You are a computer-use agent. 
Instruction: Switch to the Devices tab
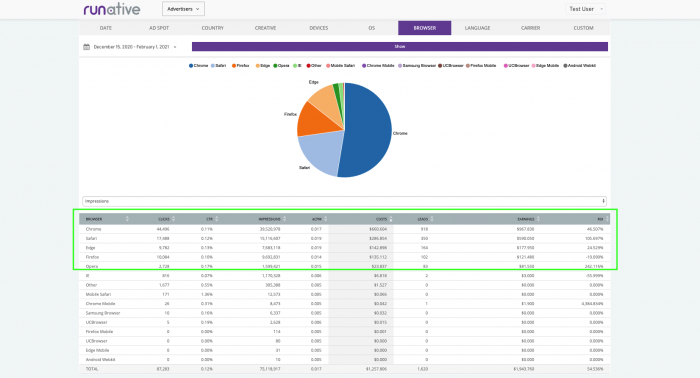click(319, 28)
